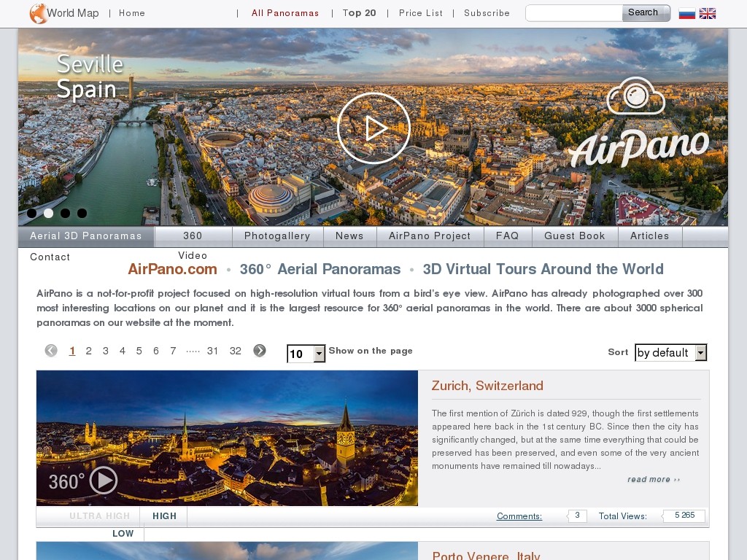The width and height of the screenshot is (747, 560).
Task: Open the Sort by default dropdown
Action: [671, 352]
